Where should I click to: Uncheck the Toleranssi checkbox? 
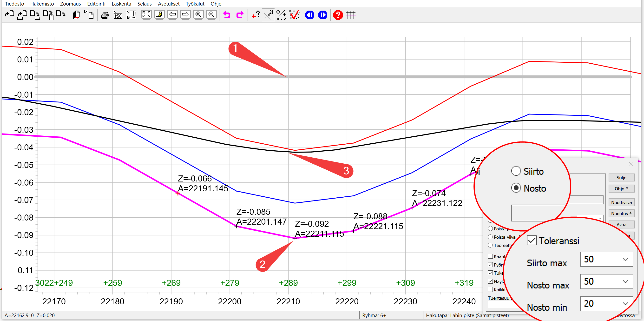pos(532,241)
